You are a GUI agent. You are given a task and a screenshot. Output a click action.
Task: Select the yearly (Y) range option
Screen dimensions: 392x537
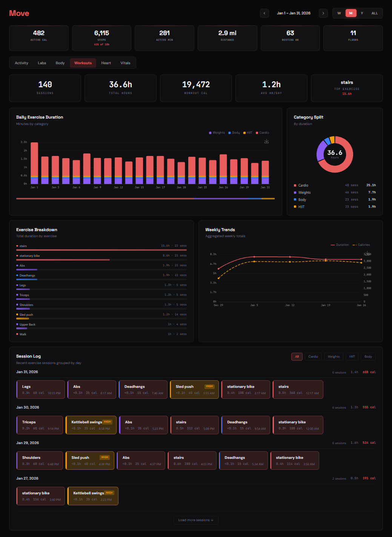pyautogui.click(x=362, y=13)
